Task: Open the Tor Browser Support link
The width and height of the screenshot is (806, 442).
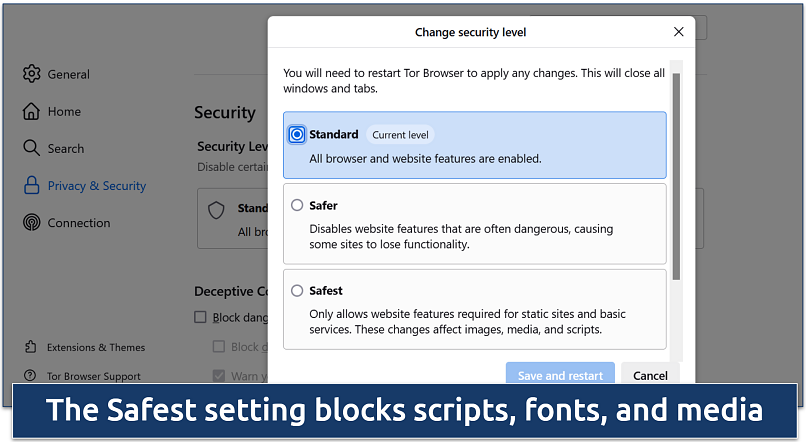Action: point(93,376)
